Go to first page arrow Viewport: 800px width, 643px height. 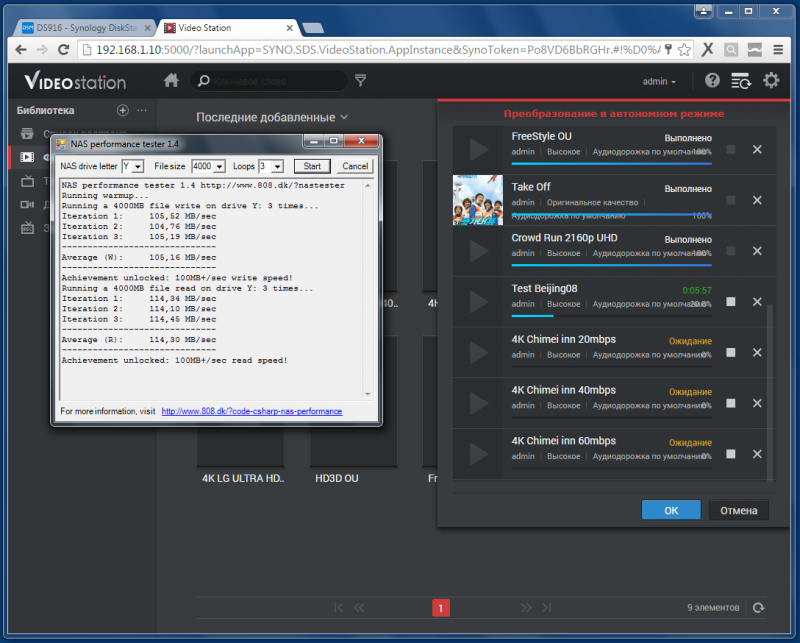click(338, 607)
